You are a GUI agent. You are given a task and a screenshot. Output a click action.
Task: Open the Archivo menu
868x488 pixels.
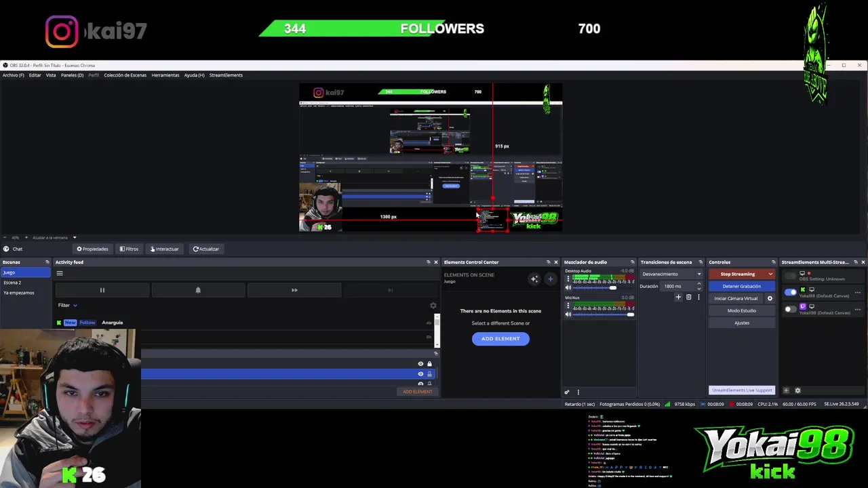[13, 75]
